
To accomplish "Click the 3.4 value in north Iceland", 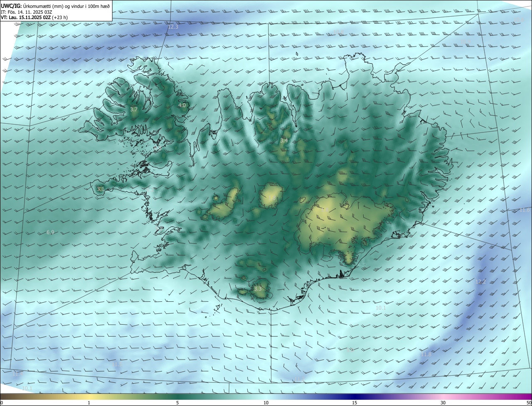I will click(x=284, y=141).
